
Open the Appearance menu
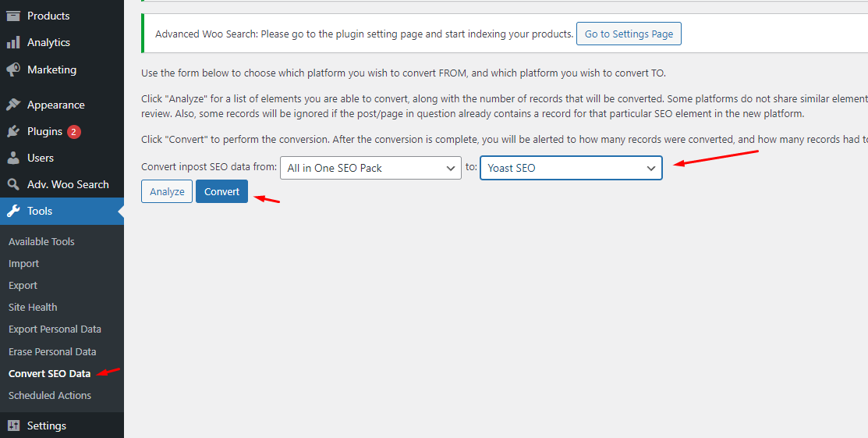[62, 105]
